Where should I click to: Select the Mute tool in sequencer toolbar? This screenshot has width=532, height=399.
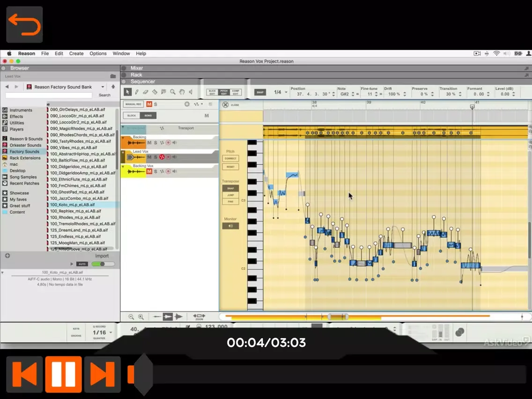(163, 92)
